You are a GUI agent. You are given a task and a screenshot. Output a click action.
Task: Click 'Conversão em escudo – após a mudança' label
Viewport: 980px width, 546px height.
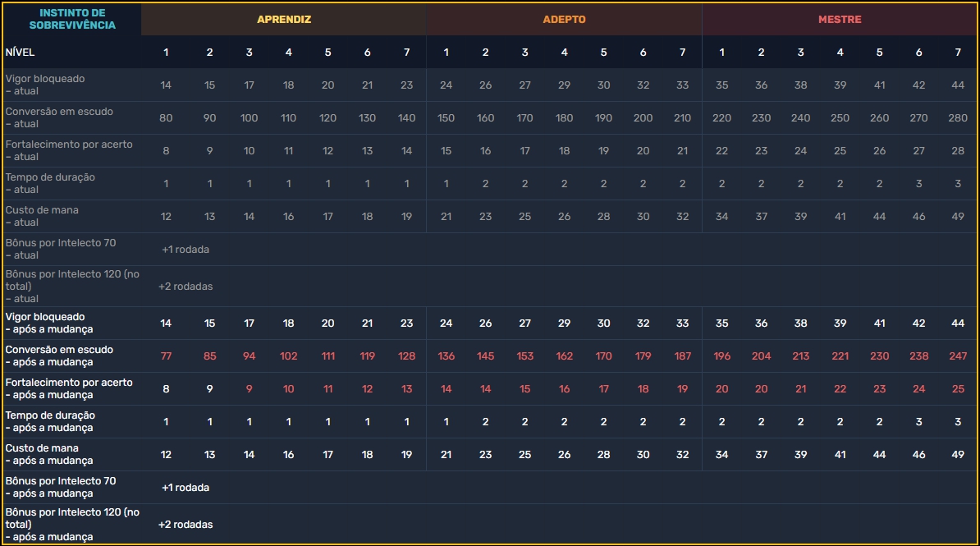(59, 356)
